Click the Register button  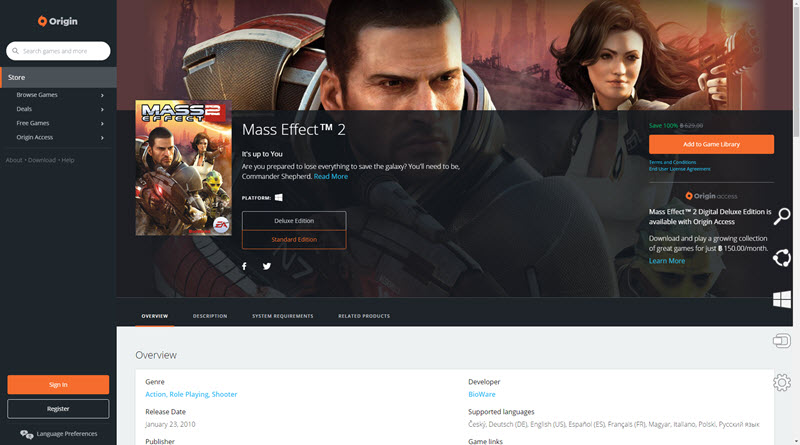(58, 409)
